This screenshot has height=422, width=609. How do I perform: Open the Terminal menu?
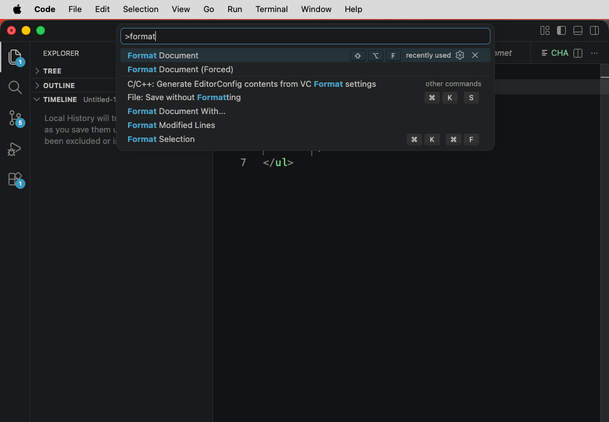click(271, 9)
